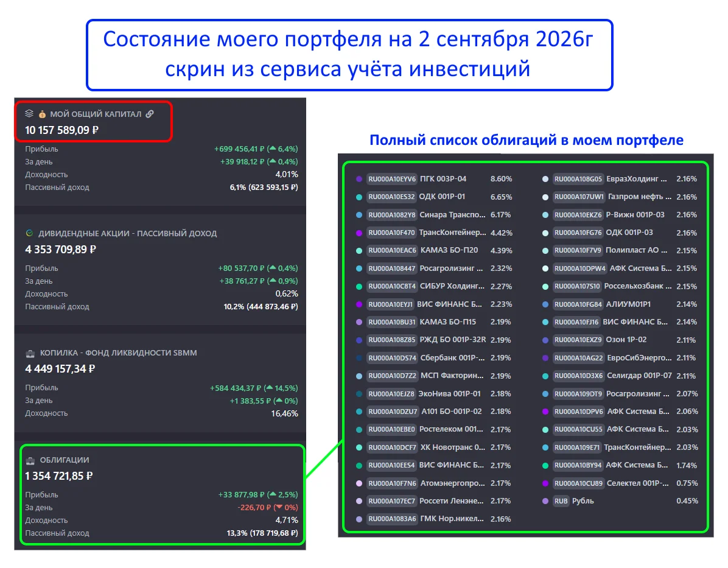728x568 pixels.
Task: Select the РЖД БО 001P-32R bond
Action: point(453,340)
